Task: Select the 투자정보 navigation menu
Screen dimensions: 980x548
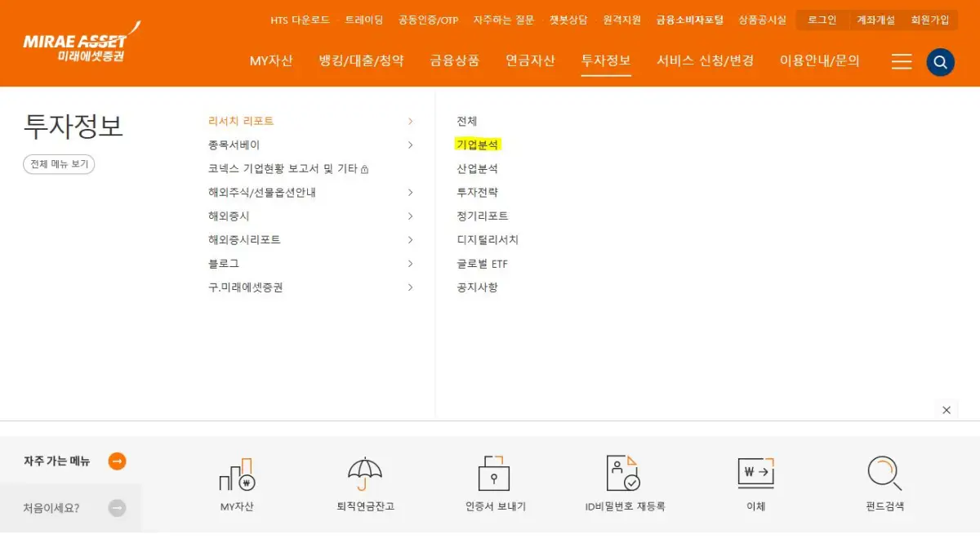Action: [x=606, y=60]
